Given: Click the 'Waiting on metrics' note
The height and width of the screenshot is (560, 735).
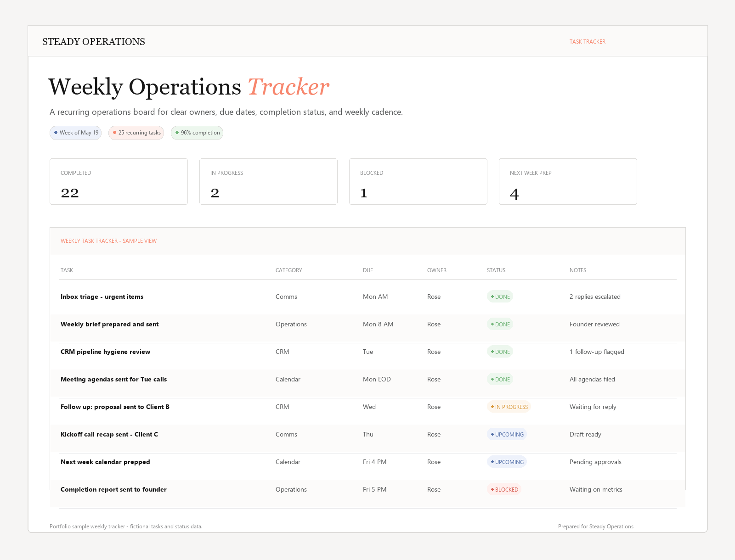Looking at the screenshot, I should [596, 489].
